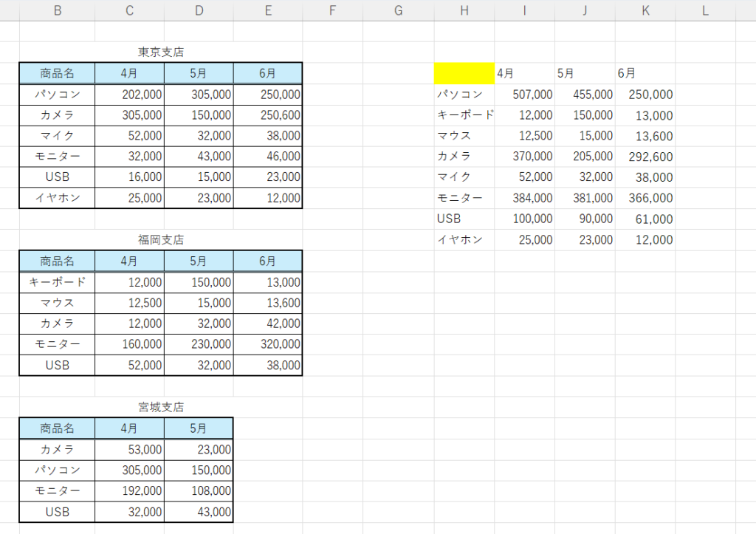Click the 宮城支店 title cell
Viewport: 756px width, 534px height.
161,407
